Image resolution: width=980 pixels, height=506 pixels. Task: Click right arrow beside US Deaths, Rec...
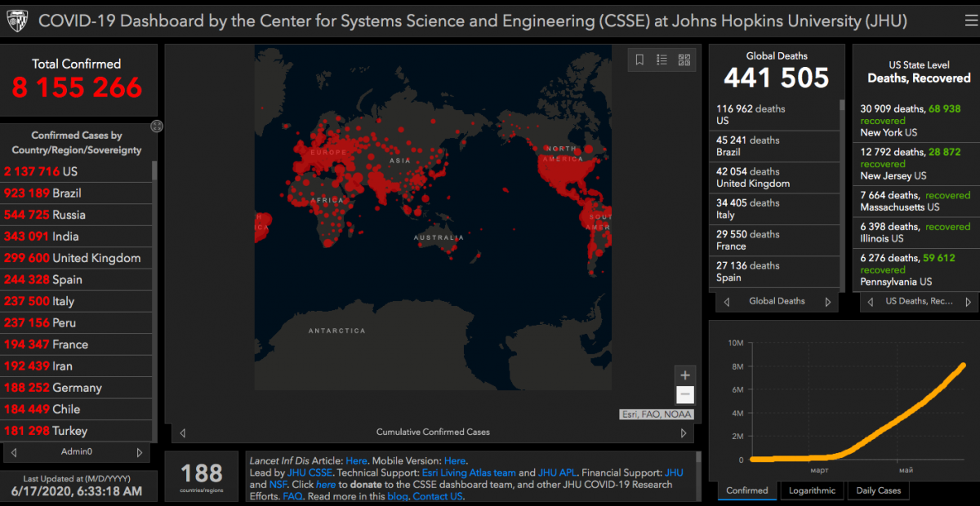969,302
